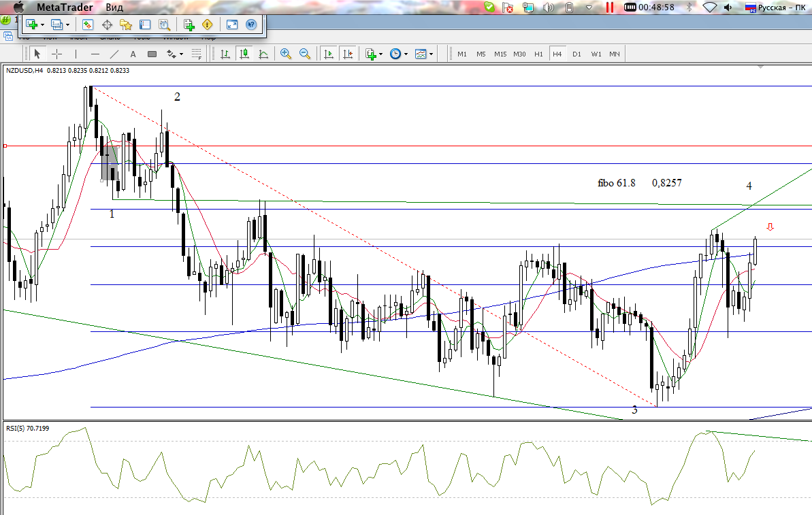
Task: Open the indicators list icon
Action: (371, 54)
